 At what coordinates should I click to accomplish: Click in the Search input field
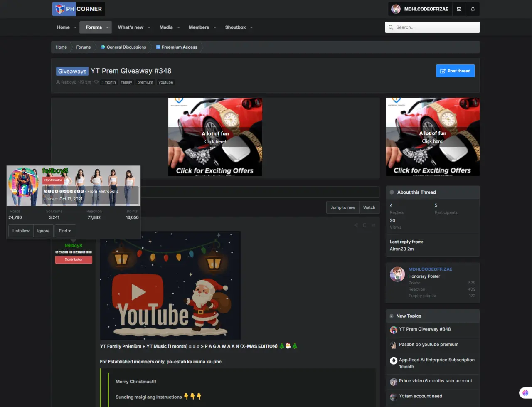[432, 27]
